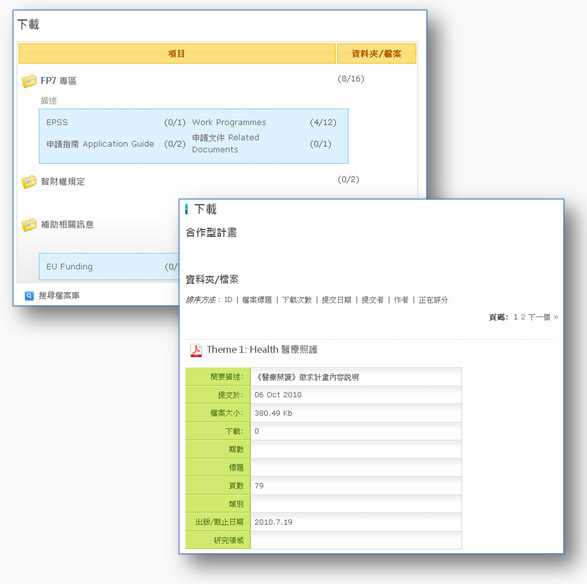Open Work Programmes subfolder
Screen dimensions: 587x584
pyautogui.click(x=229, y=122)
